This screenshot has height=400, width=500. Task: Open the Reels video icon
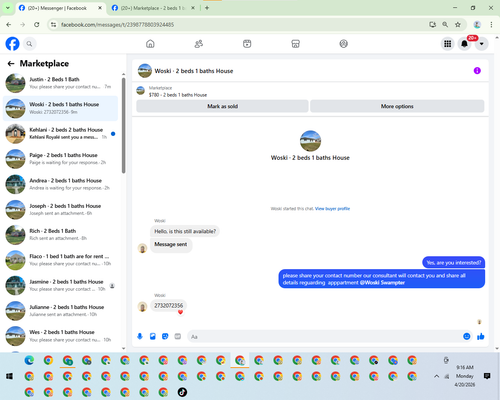(x=247, y=44)
